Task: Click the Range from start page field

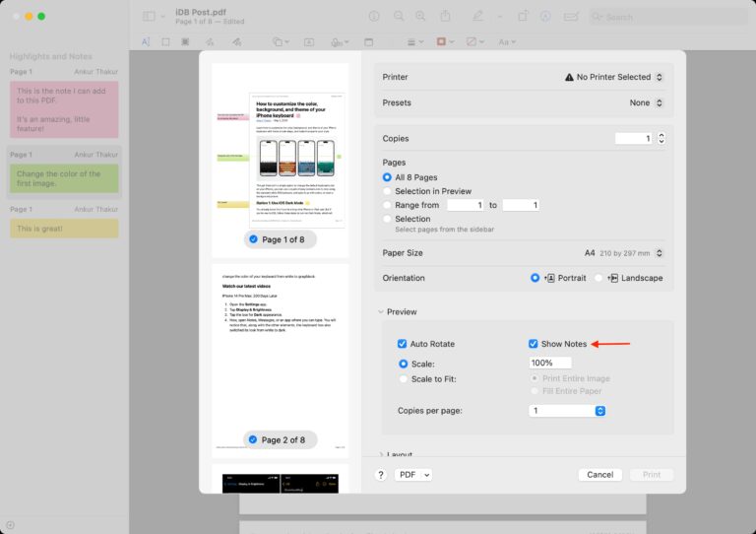Action: (x=466, y=205)
